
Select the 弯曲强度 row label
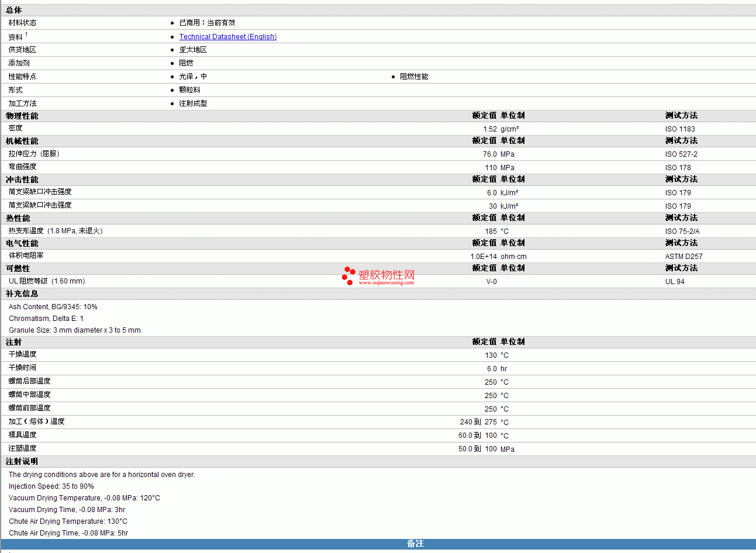click(22, 167)
